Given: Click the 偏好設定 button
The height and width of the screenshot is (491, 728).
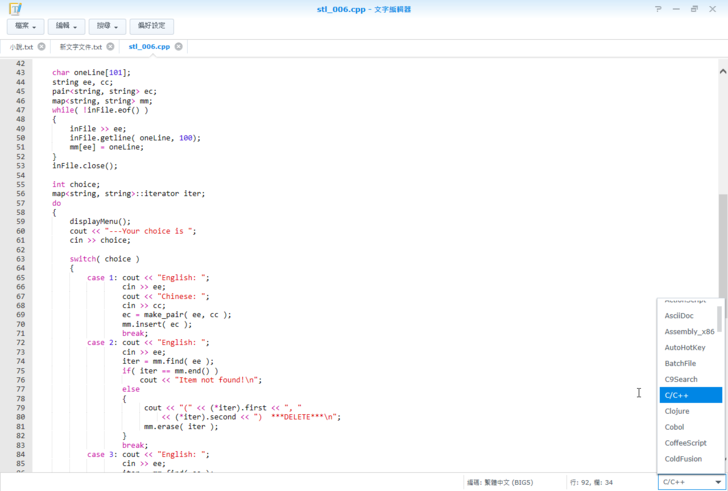Looking at the screenshot, I should click(x=152, y=26).
